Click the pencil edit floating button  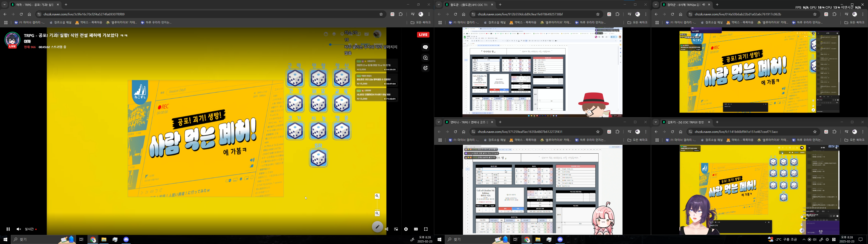coord(377,227)
